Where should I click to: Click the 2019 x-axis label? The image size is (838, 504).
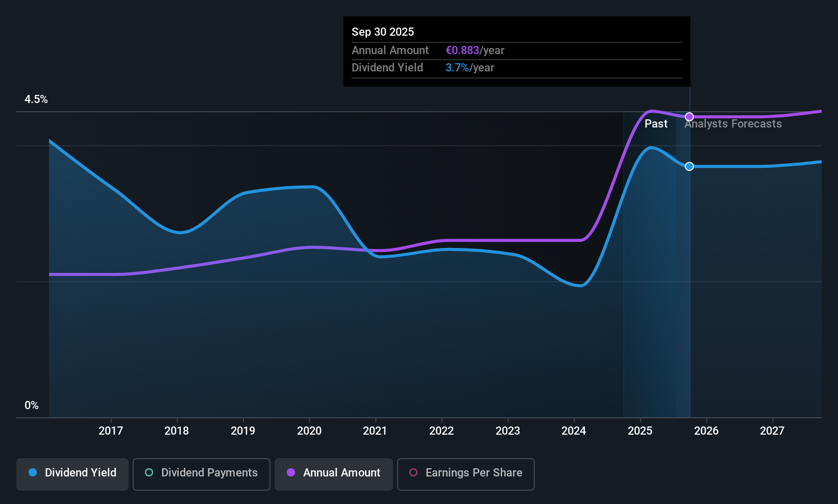pos(243,431)
